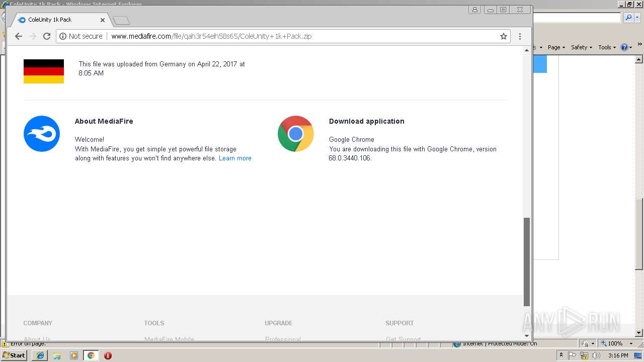This screenshot has height=362, width=644.
Task: Click the COMPANY footer heading
Action: coord(38,323)
